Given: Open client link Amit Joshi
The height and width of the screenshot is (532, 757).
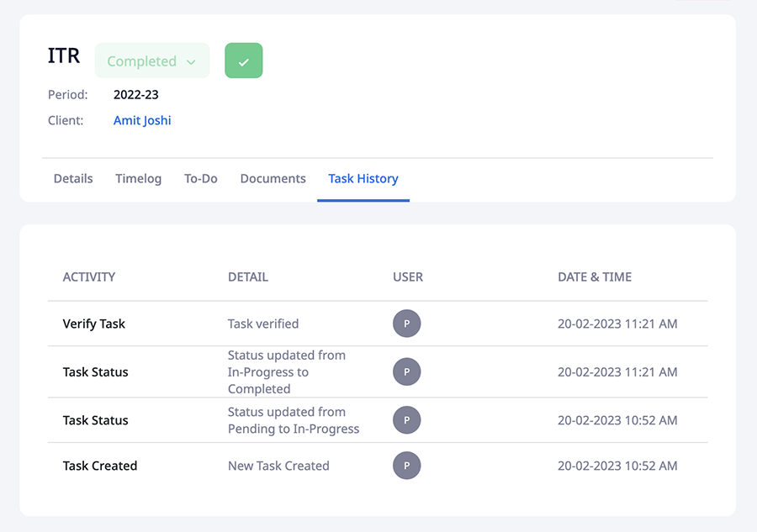Looking at the screenshot, I should (142, 120).
